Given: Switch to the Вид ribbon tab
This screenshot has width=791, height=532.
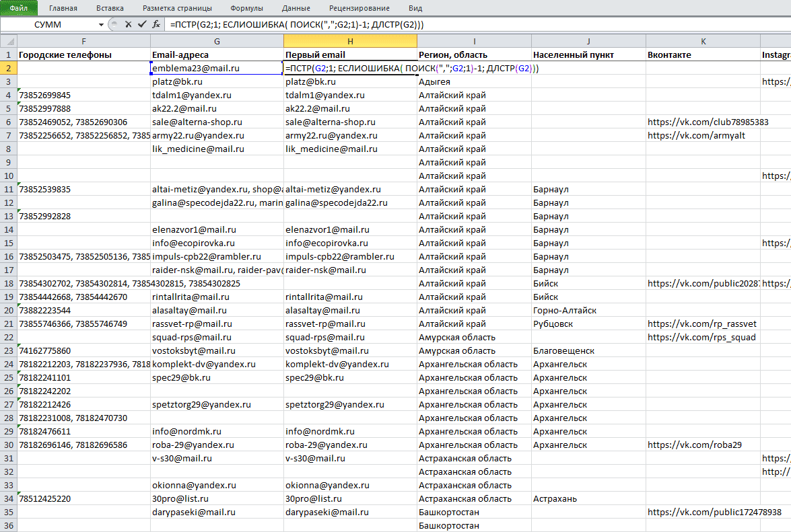Looking at the screenshot, I should pos(415,8).
